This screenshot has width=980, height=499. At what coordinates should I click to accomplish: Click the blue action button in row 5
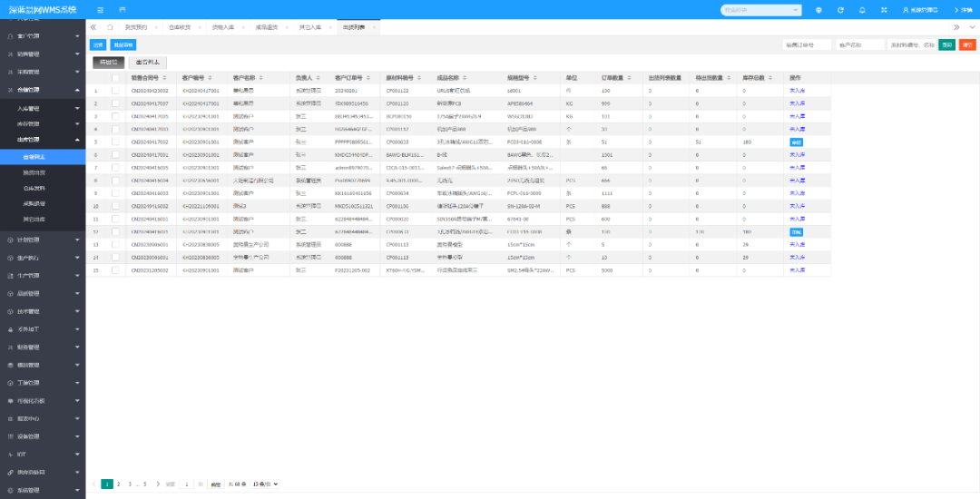[797, 142]
